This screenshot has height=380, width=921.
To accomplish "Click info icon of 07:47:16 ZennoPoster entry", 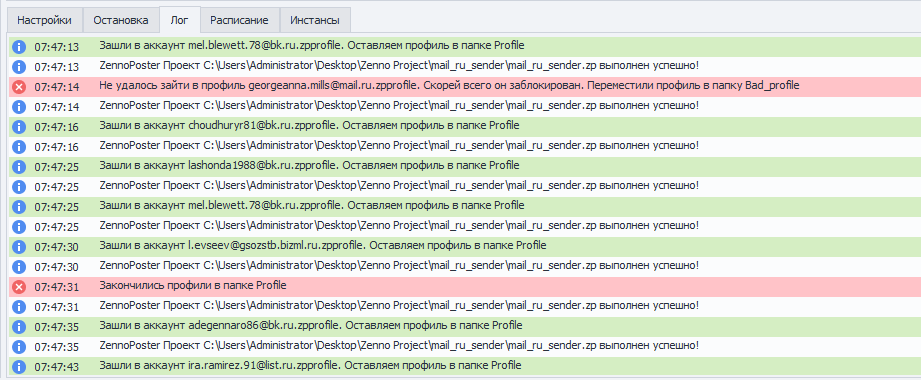I will (19, 147).
